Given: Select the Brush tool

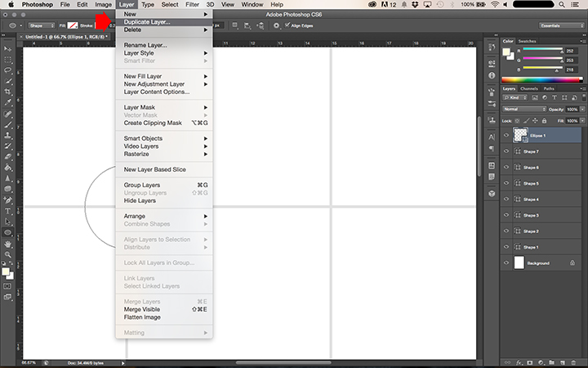Looking at the screenshot, I should click(7, 124).
